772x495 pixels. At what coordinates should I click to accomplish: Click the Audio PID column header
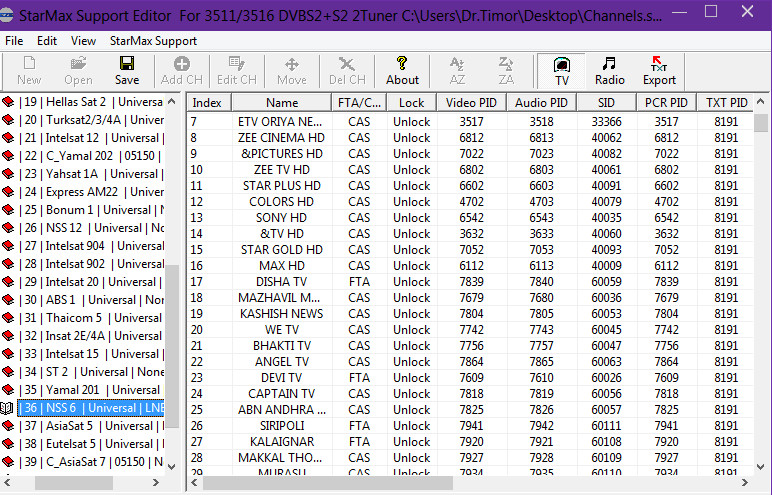(x=541, y=102)
